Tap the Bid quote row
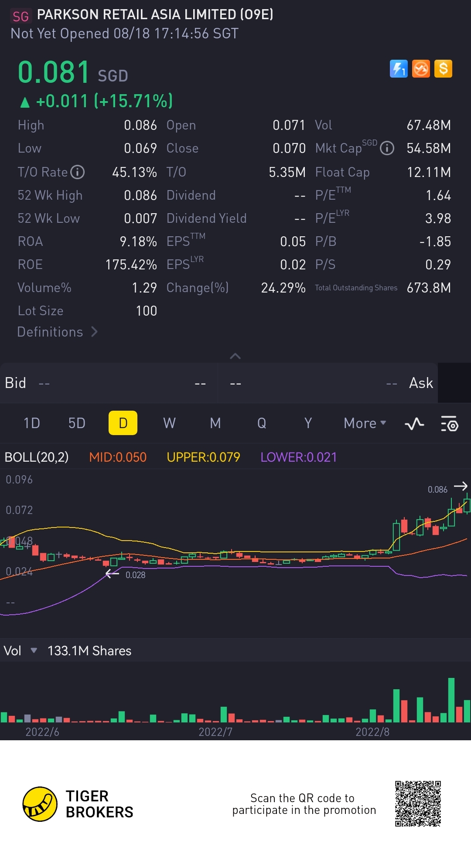The height and width of the screenshot is (868, 471). (109, 383)
